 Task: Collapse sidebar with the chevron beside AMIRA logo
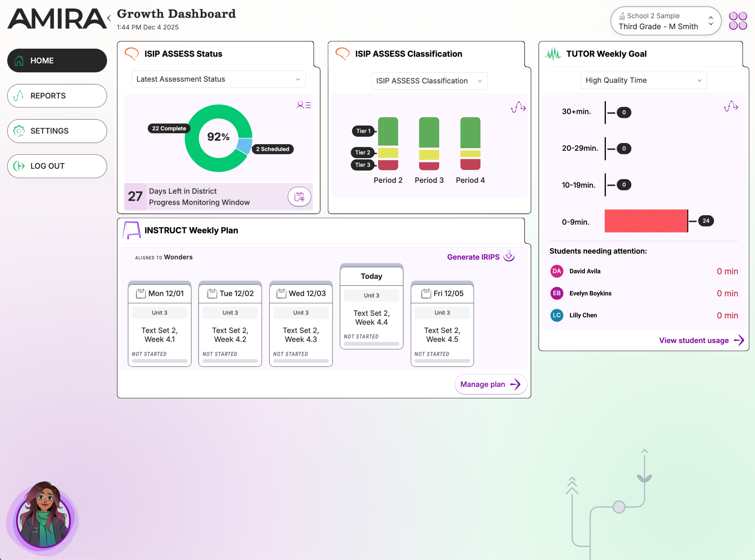pos(109,18)
